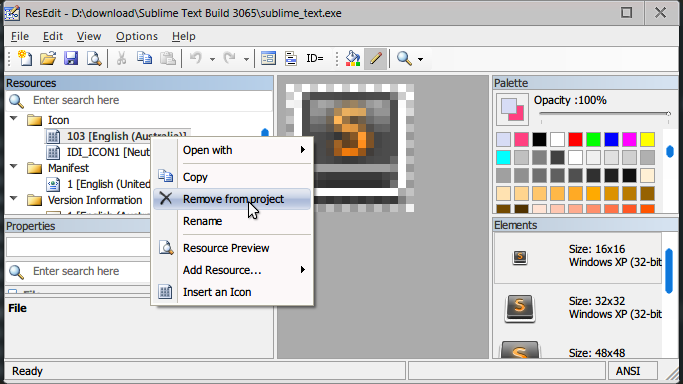Select 103 [English (Australia)] icon resource
Image resolution: width=683 pixels, height=384 pixels.
point(117,136)
